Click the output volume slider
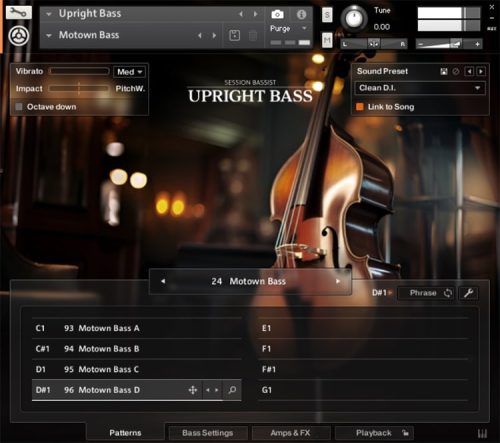500x443 pixels. pyautogui.click(x=449, y=44)
